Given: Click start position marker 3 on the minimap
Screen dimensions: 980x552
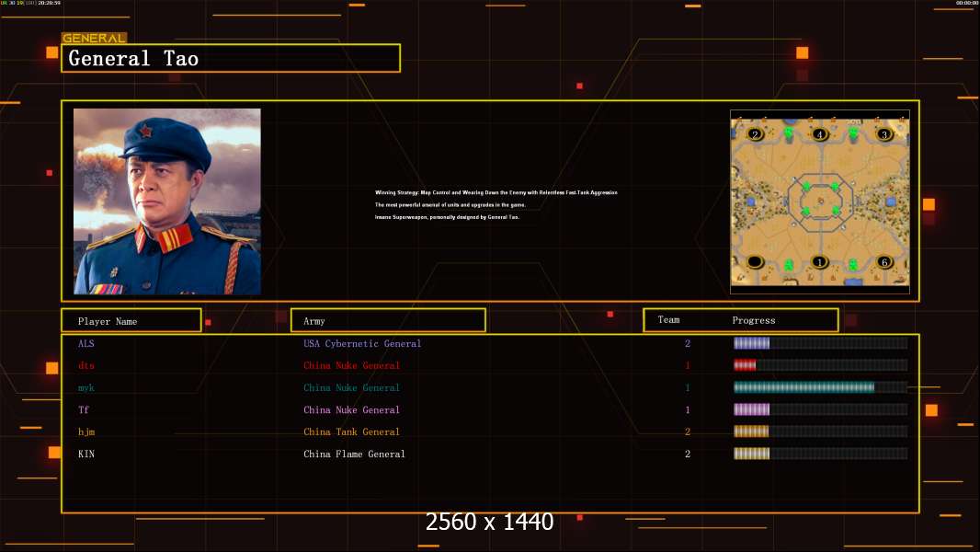Looking at the screenshot, I should [x=883, y=134].
